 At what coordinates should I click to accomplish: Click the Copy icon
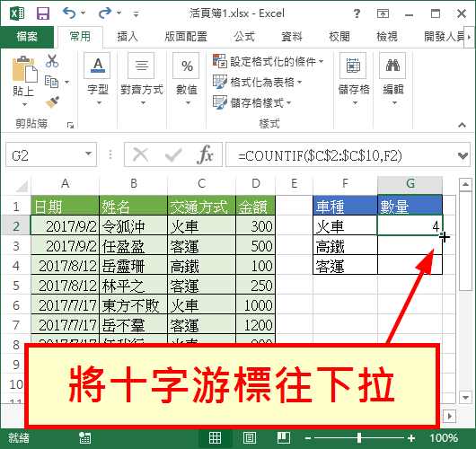pyautogui.click(x=51, y=82)
